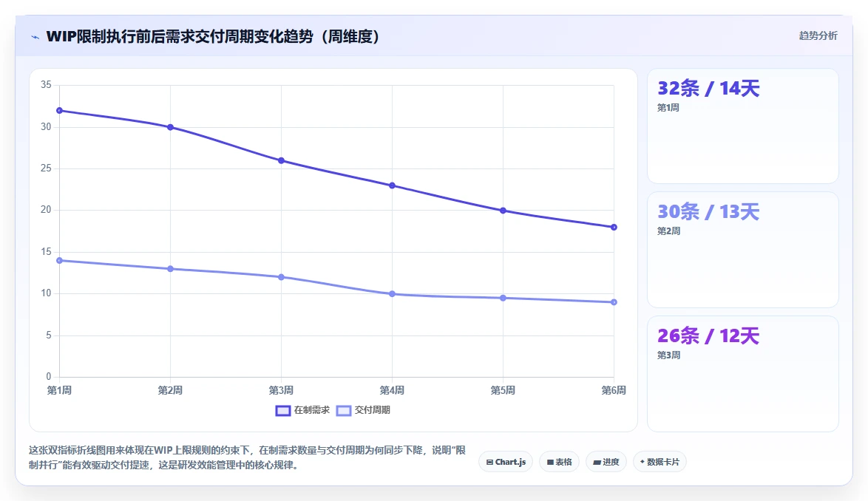The height and width of the screenshot is (501, 868).
Task: Click the 在制需求 data point at 第3周
Action: pyautogui.click(x=281, y=161)
